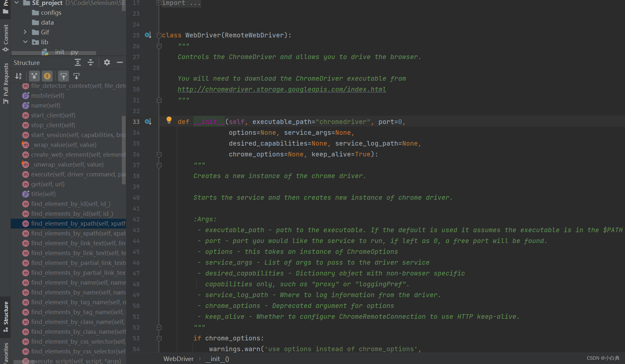Open the configs folder

coord(51,12)
